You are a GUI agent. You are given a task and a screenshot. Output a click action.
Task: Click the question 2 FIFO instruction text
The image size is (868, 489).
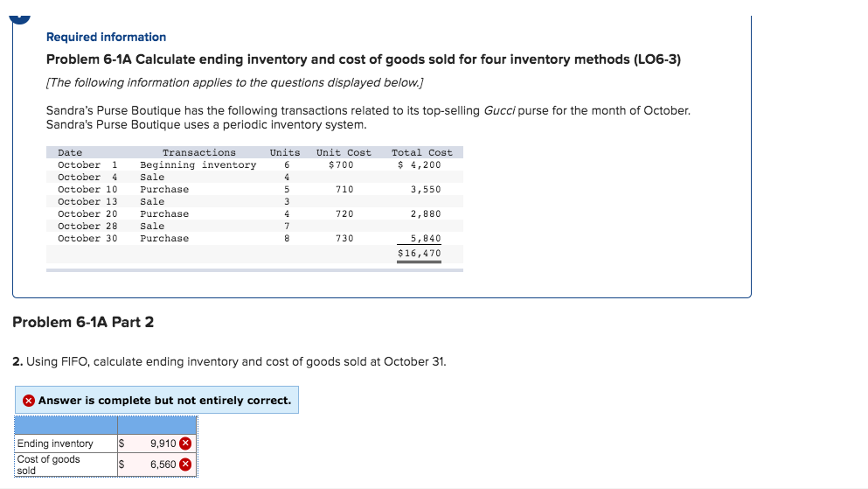click(229, 361)
